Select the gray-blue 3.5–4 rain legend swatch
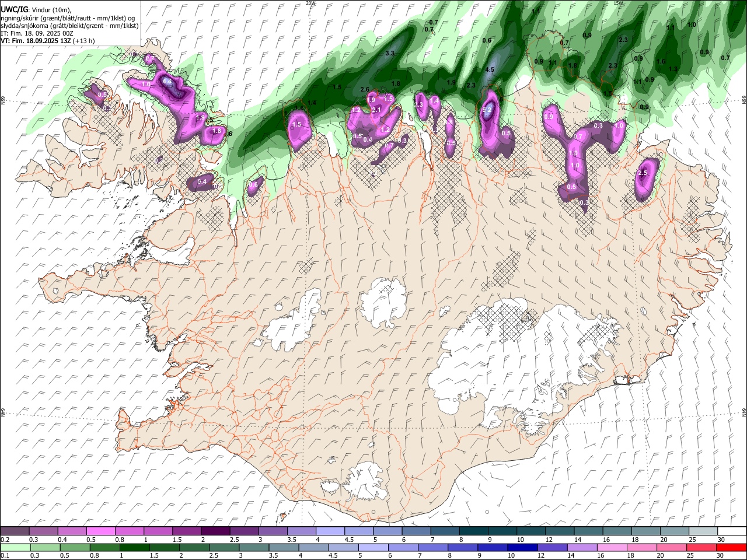 pos(284,547)
